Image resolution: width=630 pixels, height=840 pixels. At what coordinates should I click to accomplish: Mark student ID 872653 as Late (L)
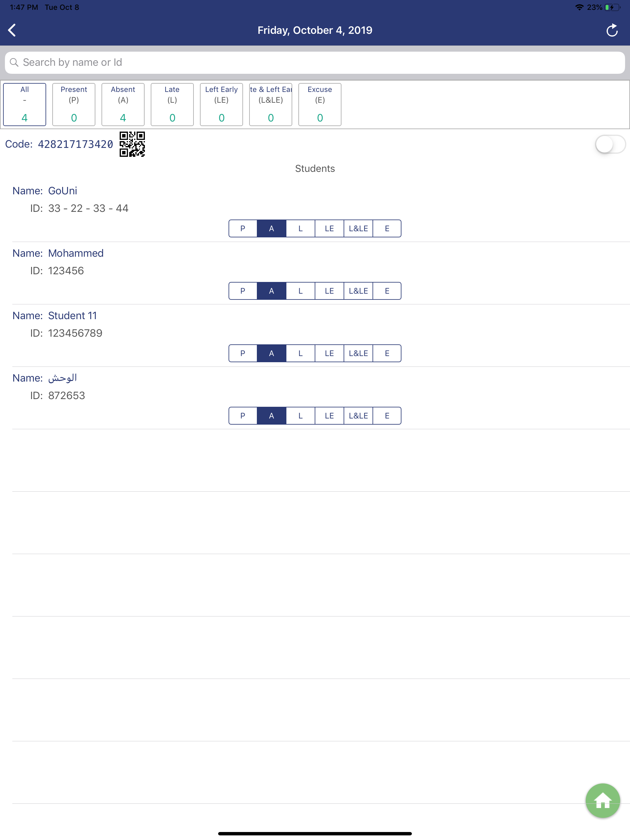pyautogui.click(x=301, y=415)
